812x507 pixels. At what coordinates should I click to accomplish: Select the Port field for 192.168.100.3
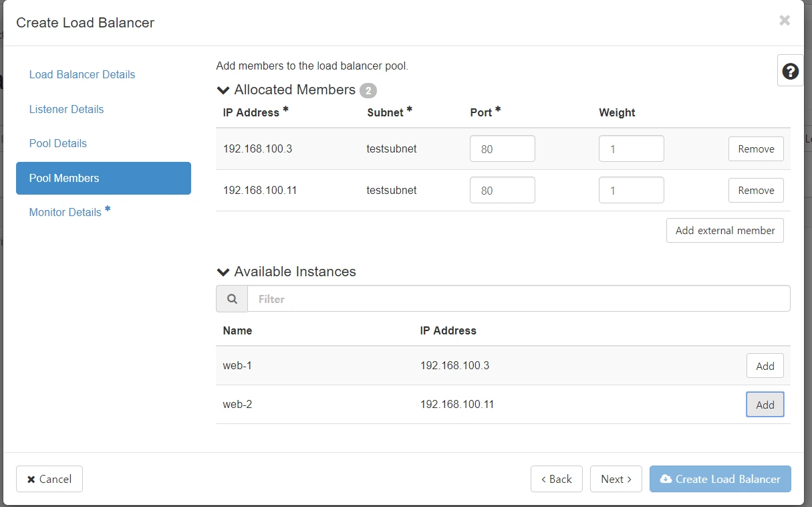(x=502, y=148)
